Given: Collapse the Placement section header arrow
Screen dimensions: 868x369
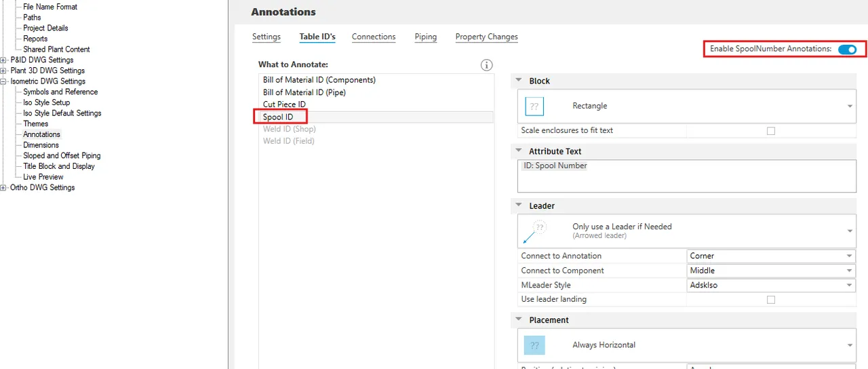Looking at the screenshot, I should click(519, 319).
